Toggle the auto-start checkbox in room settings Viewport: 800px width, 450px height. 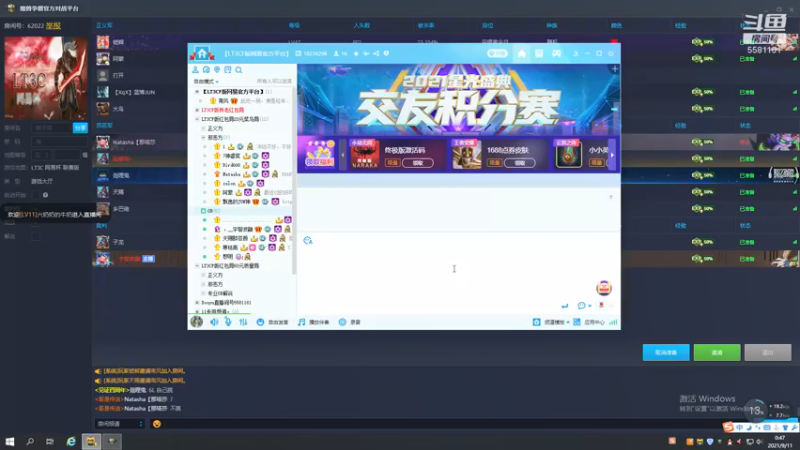click(x=35, y=195)
